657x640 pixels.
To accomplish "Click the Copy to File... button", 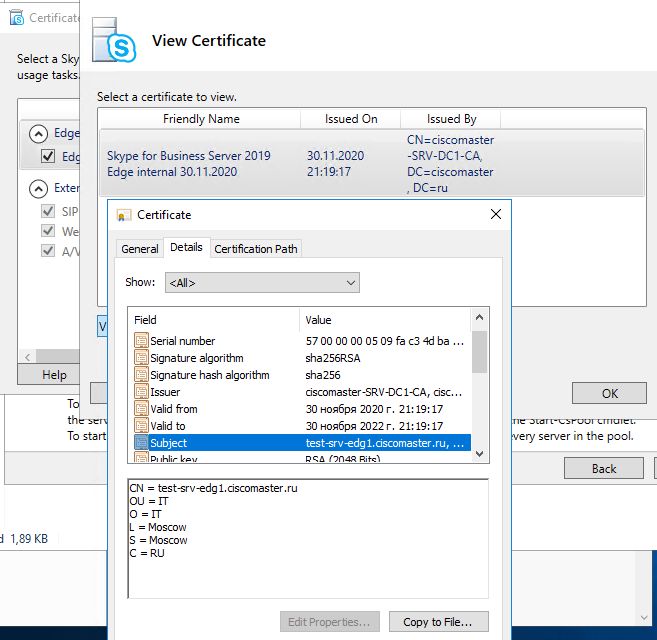I will (438, 622).
